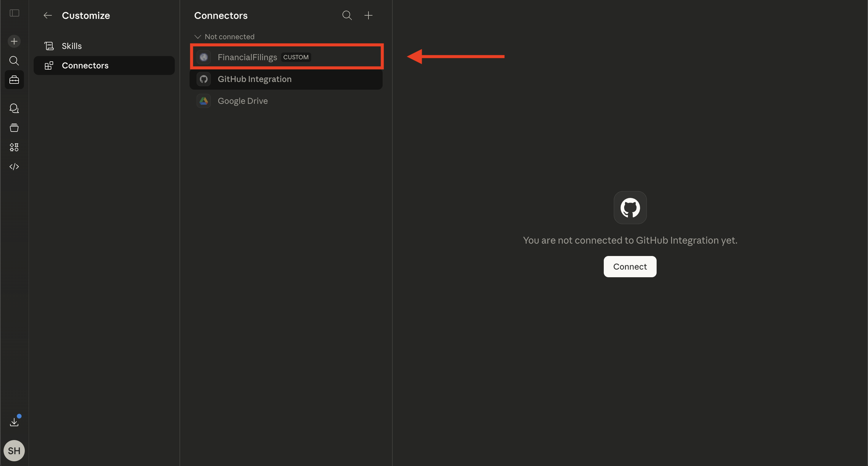
Task: Open the projects stack icon
Action: point(14,128)
